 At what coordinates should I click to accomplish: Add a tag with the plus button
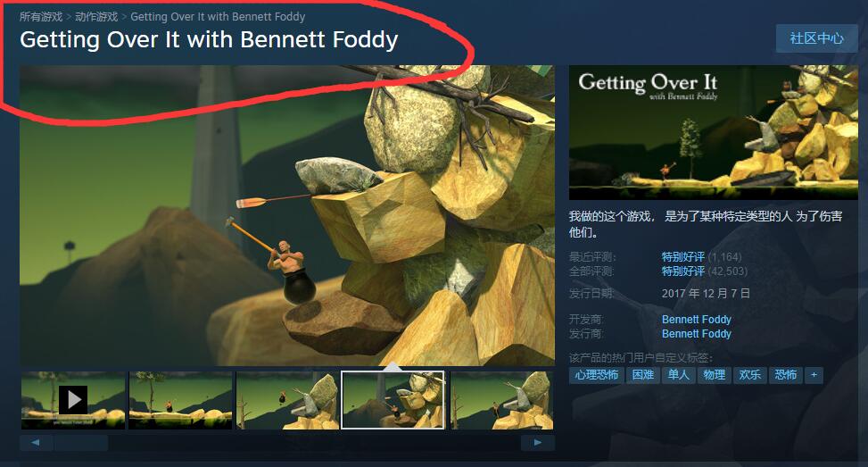pos(814,375)
